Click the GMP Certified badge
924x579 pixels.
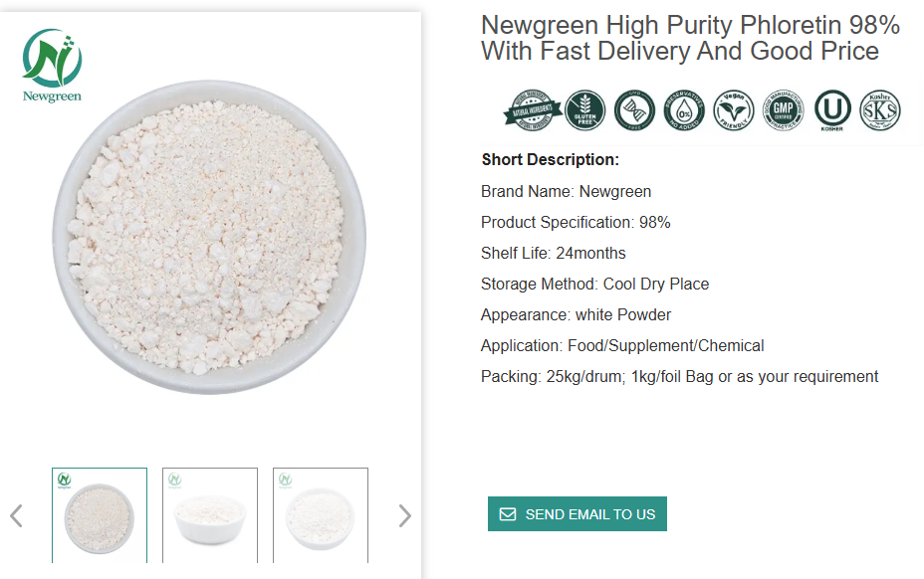click(783, 110)
